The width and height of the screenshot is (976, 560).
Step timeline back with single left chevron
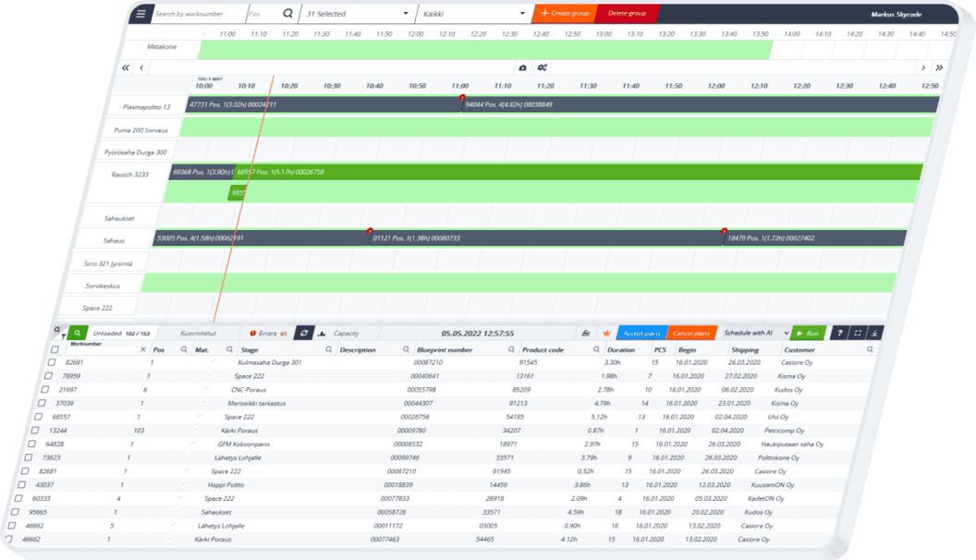[141, 67]
